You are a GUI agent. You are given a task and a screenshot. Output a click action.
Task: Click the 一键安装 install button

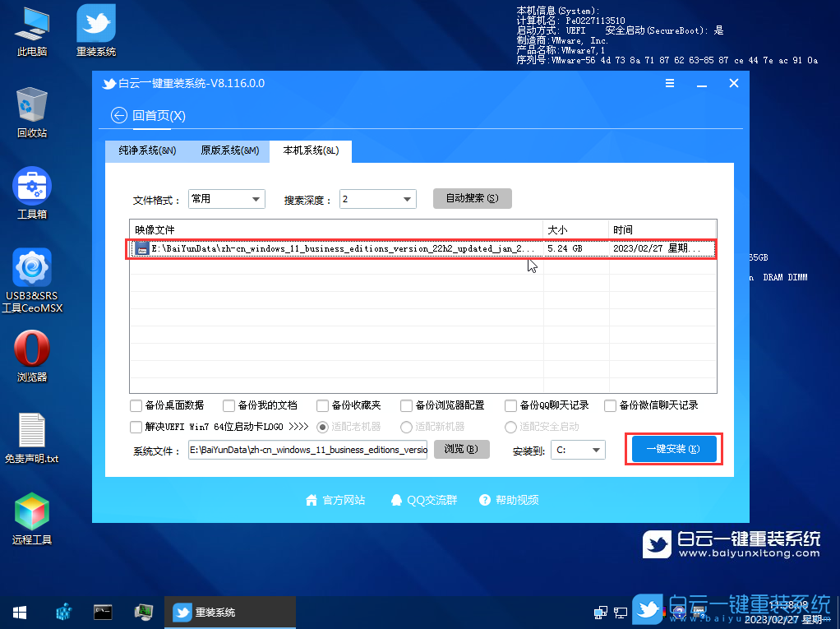pyautogui.click(x=672, y=448)
